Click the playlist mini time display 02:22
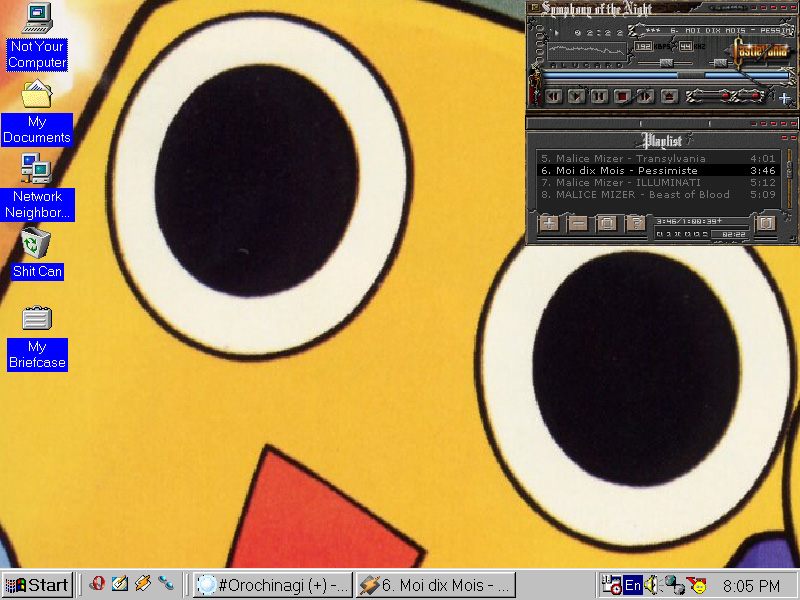800x600 pixels. tap(734, 235)
